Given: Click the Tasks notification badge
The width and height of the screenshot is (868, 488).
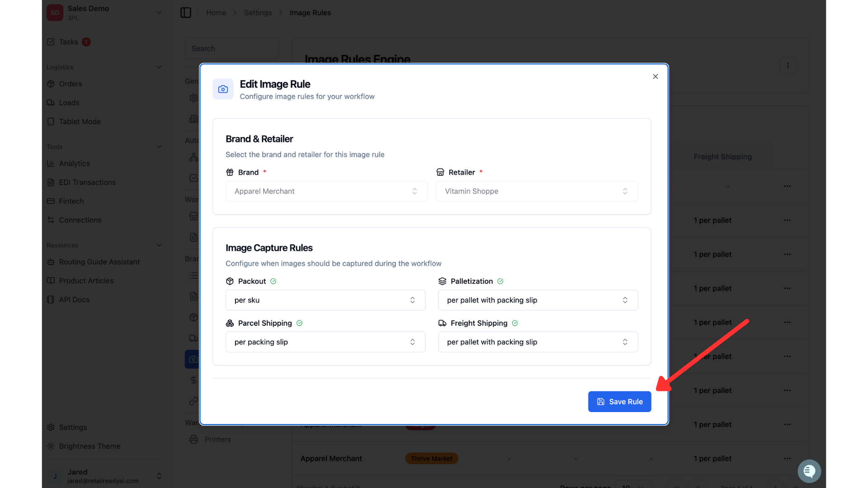Looking at the screenshot, I should (x=86, y=42).
